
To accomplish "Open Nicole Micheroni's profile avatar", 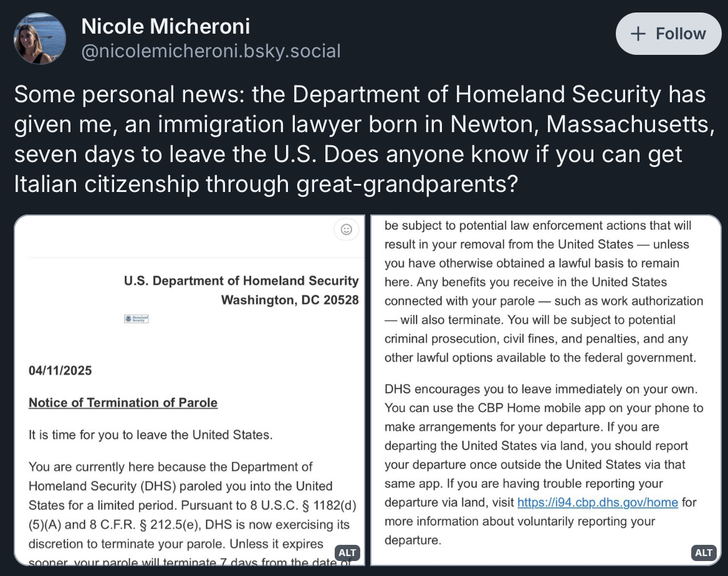I will (x=40, y=39).
